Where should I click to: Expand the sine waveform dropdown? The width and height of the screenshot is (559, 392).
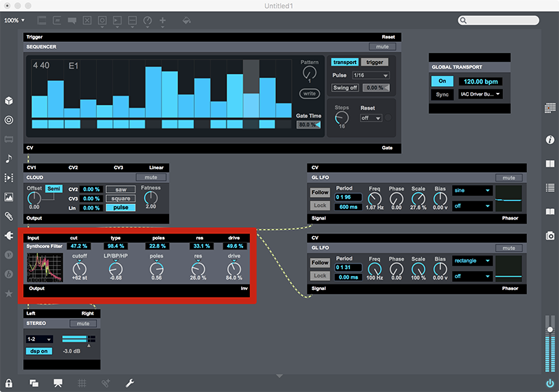[472, 190]
